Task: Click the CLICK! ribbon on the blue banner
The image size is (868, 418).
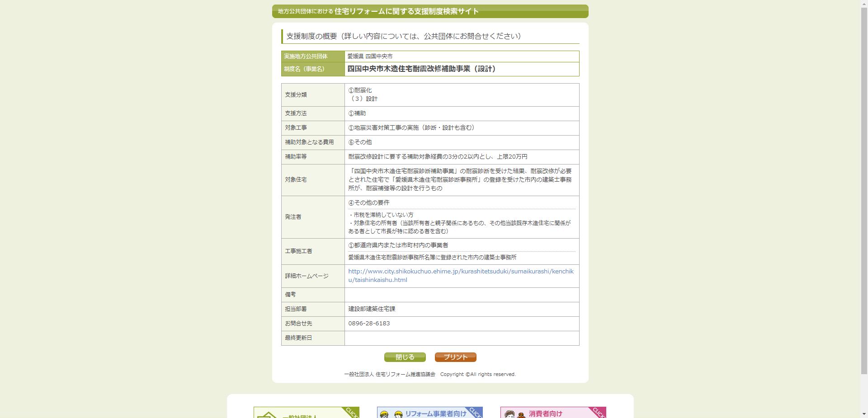Action: pos(475,412)
